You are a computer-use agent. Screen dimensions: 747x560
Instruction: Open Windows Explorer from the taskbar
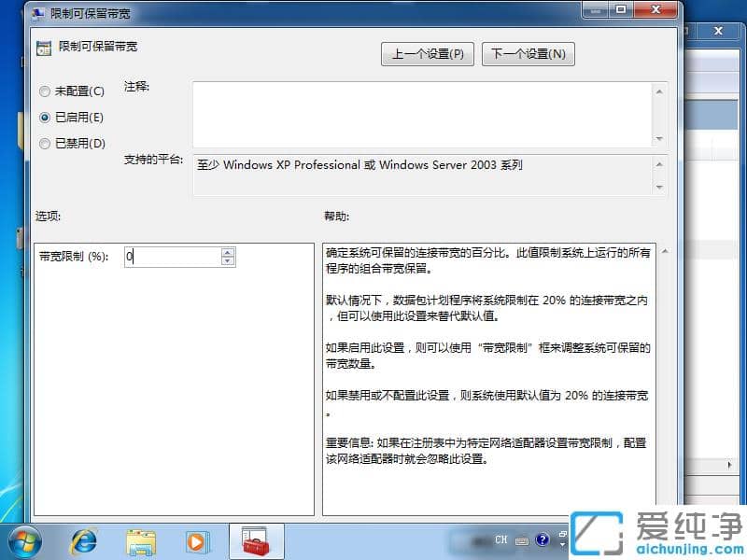tap(140, 539)
